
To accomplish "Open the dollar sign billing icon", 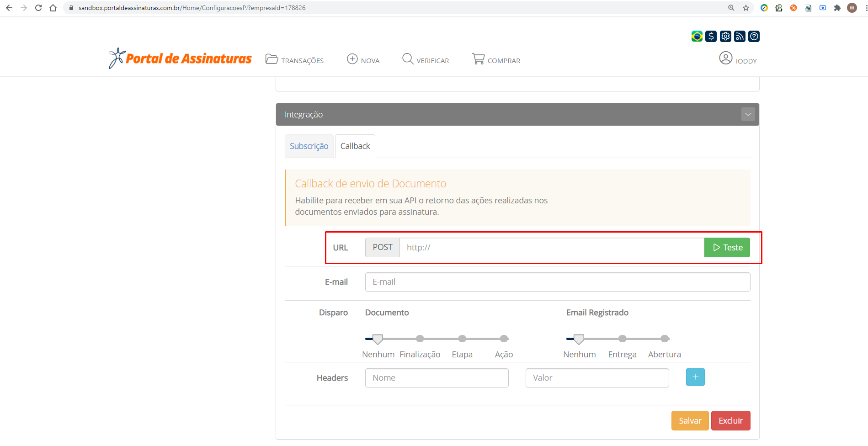I will (711, 36).
